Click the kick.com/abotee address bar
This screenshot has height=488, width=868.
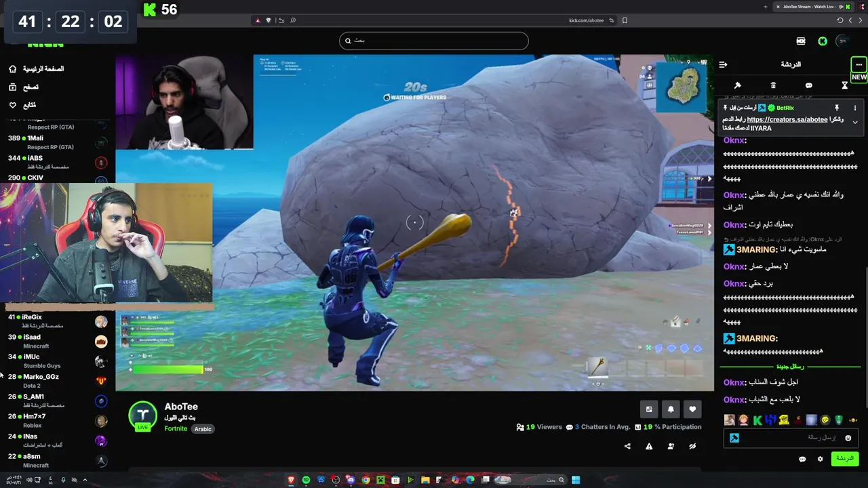click(587, 20)
